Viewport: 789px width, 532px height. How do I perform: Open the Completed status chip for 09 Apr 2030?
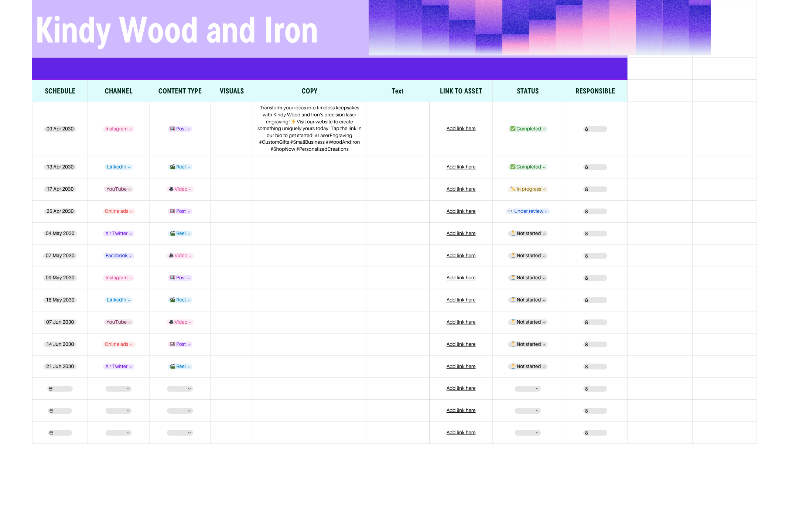[528, 129]
